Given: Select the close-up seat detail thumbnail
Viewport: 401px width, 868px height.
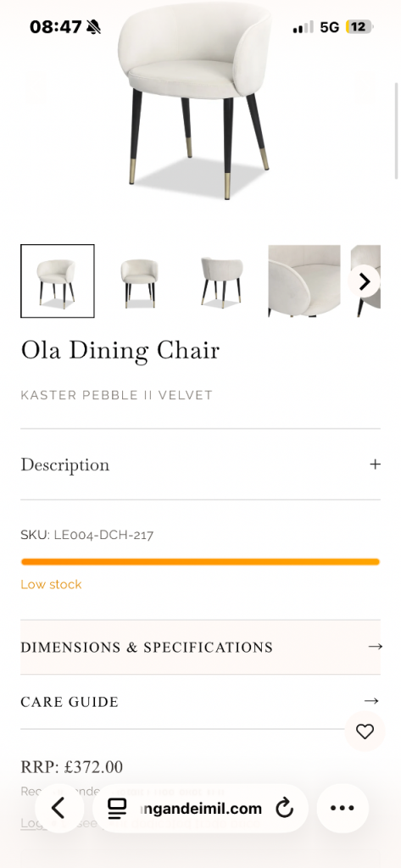Looking at the screenshot, I should (x=304, y=281).
